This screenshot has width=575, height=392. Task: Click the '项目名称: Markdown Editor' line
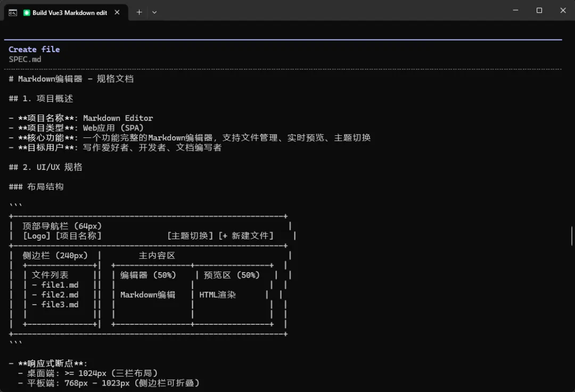(81, 118)
